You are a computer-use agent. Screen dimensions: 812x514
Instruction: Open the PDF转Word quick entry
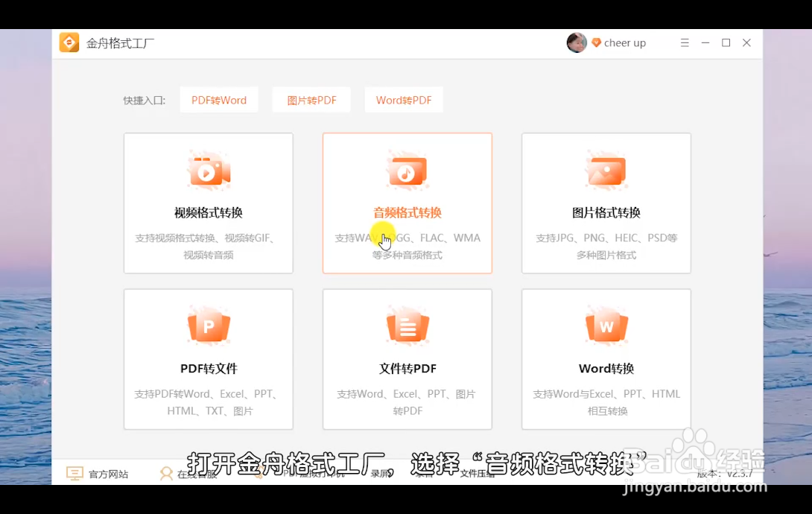219,100
